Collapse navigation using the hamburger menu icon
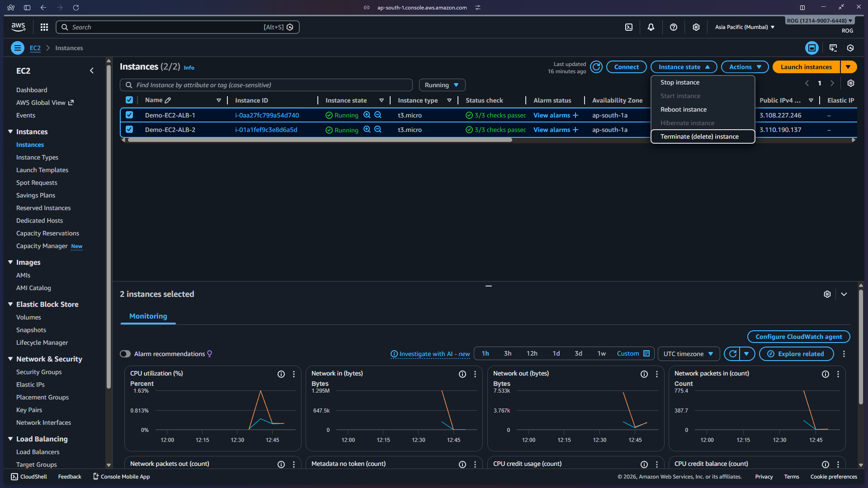The width and height of the screenshot is (868, 488). click(x=17, y=48)
